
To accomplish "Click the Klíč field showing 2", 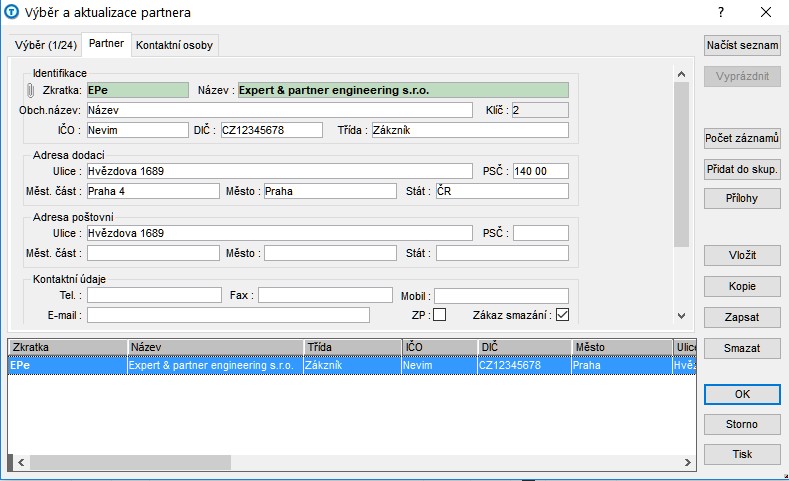I will [540, 110].
